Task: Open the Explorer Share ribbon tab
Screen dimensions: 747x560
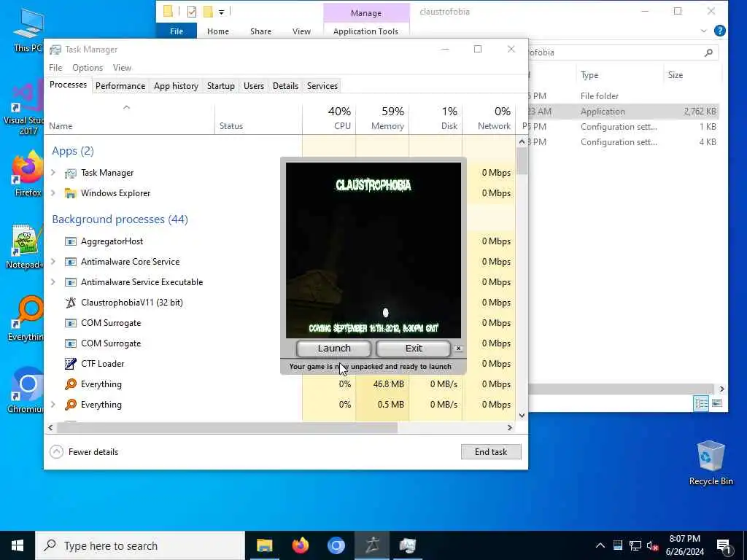Action: pyautogui.click(x=260, y=31)
